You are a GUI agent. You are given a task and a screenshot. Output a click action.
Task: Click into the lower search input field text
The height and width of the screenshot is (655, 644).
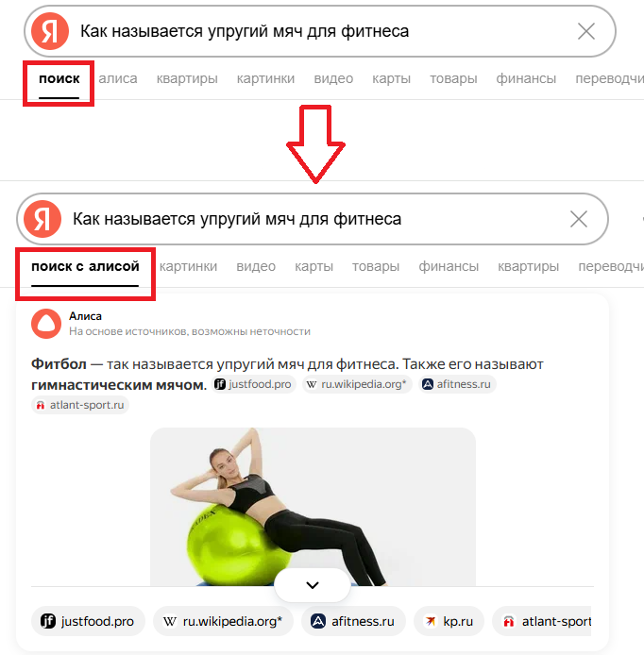[237, 219]
